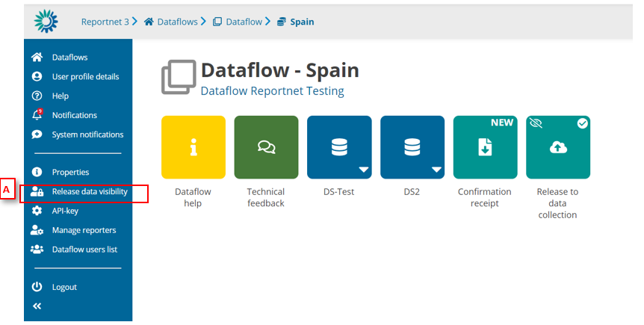
Task: Expand the DS2 dataset dropdown arrow
Action: pos(436,170)
